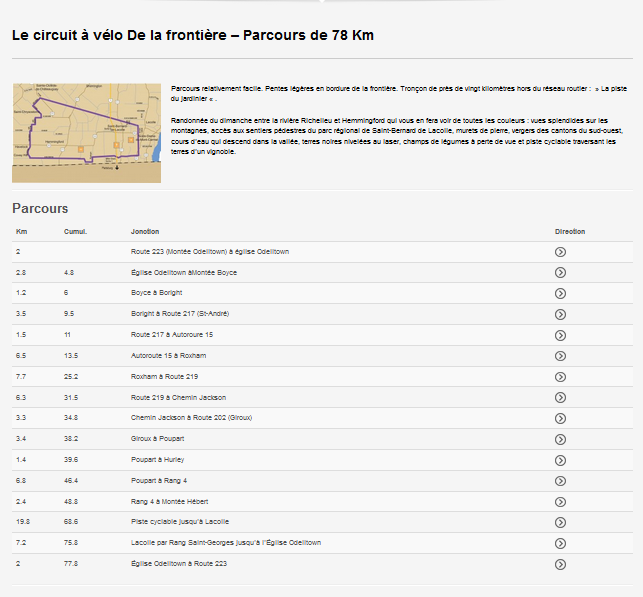Click direction arrow for Chemin Jackson à Route 202
Viewport: 643px width, 597px height.
(x=560, y=418)
